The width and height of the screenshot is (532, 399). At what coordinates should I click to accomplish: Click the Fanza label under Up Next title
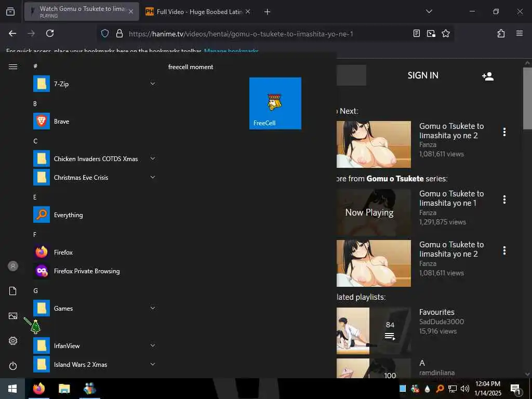click(x=428, y=145)
